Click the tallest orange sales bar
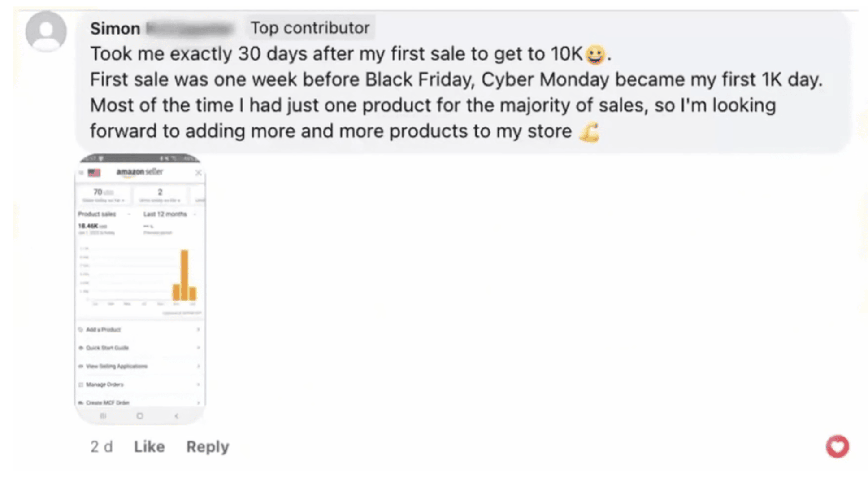868x489 pixels. 184,275
